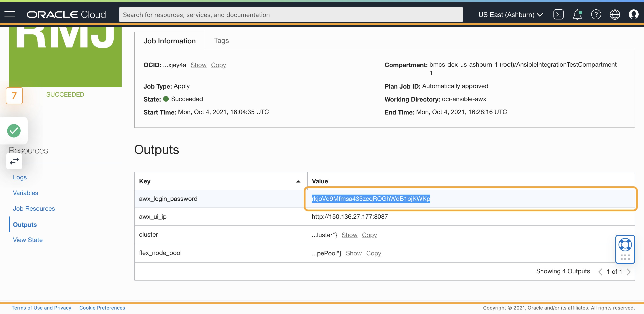This screenshot has height=314, width=644.
Task: Select the Job Information tab
Action: coord(169,40)
